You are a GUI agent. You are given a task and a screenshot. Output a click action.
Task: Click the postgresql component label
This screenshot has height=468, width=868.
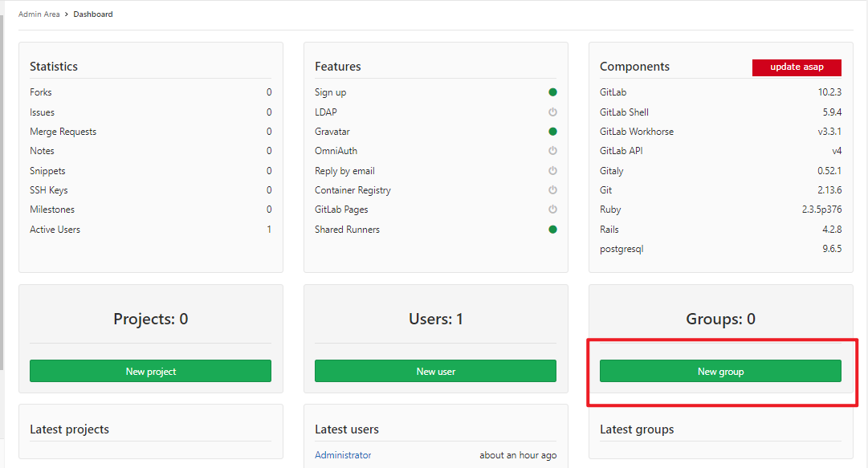621,250
